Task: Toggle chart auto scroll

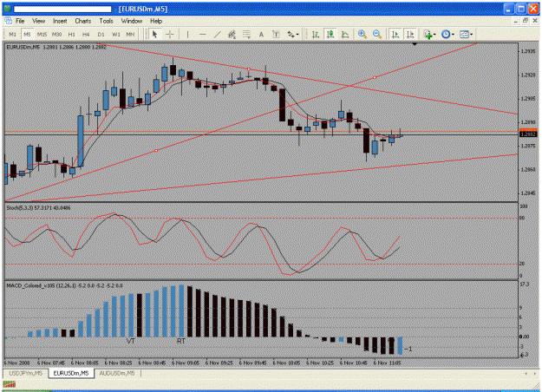Action: [395, 34]
